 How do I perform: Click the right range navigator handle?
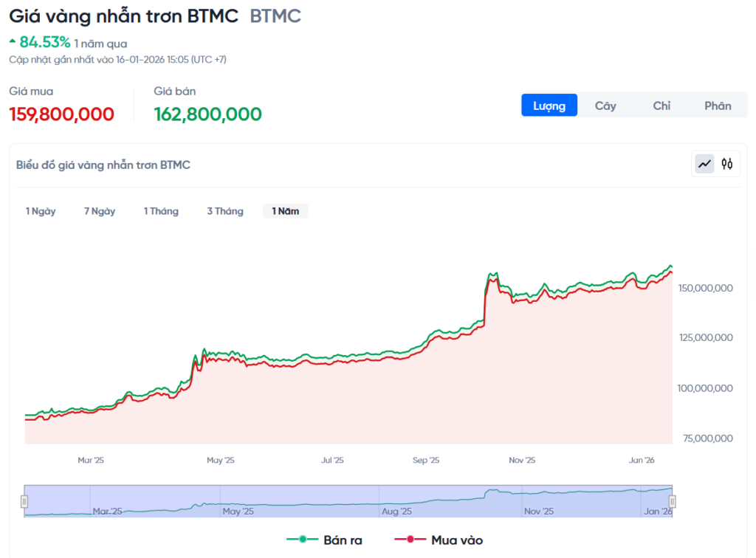673,502
